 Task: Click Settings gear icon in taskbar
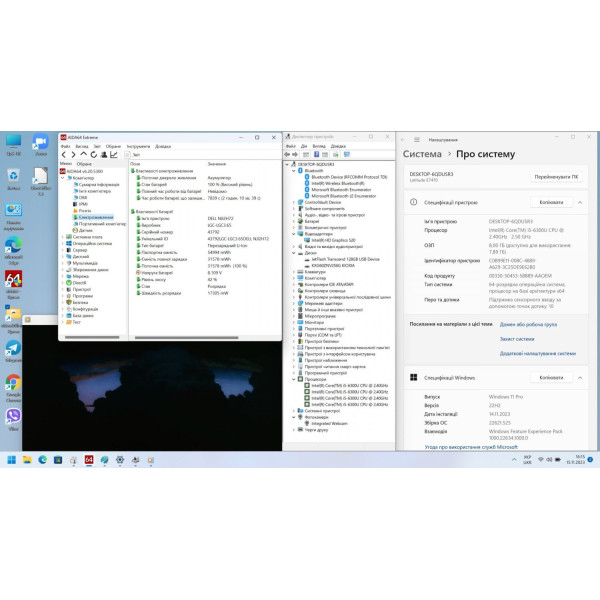click(x=120, y=460)
